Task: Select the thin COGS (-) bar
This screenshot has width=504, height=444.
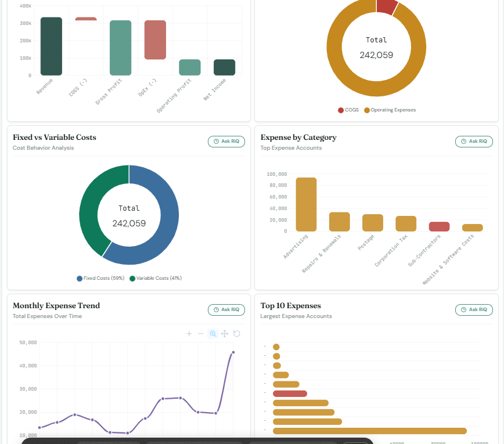Action: [x=86, y=19]
